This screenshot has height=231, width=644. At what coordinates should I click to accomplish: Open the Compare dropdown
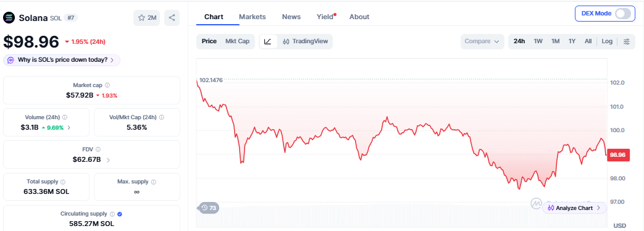482,41
